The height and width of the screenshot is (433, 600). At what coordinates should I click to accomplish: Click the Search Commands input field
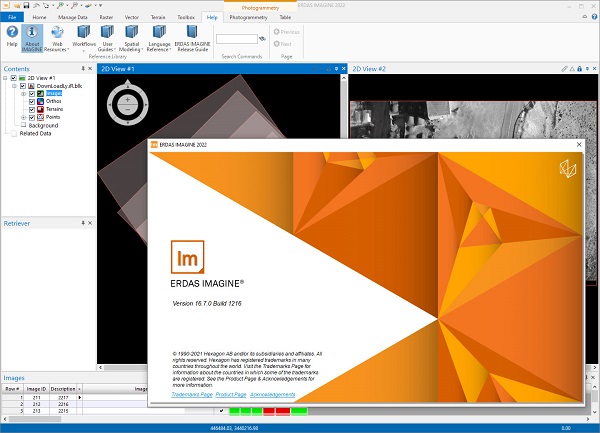coord(236,38)
